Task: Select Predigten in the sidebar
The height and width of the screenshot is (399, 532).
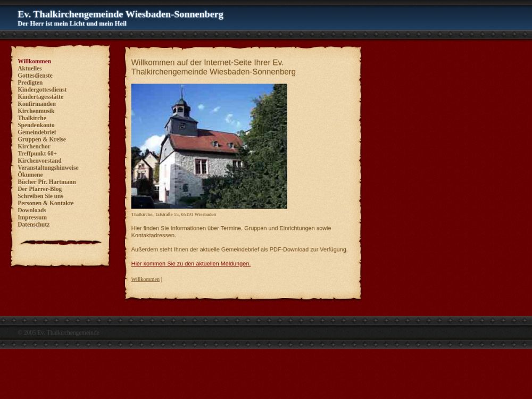Action: [30, 82]
